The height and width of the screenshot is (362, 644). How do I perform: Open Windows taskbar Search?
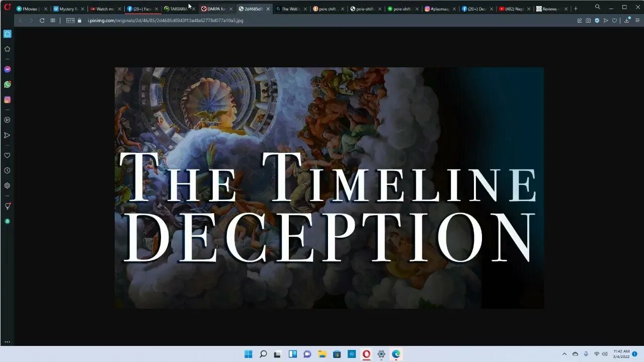[x=263, y=354]
